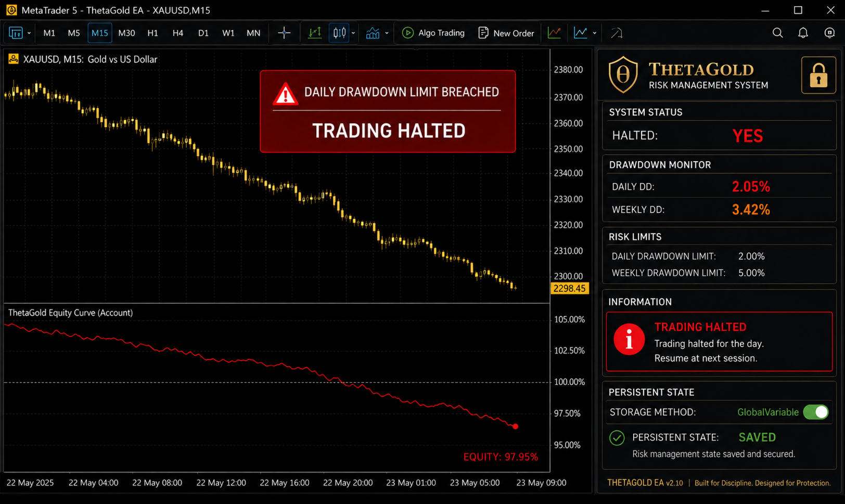Click 'Risk management state saved and secured.' text
Viewport: 845px width, 504px height.
[714, 454]
